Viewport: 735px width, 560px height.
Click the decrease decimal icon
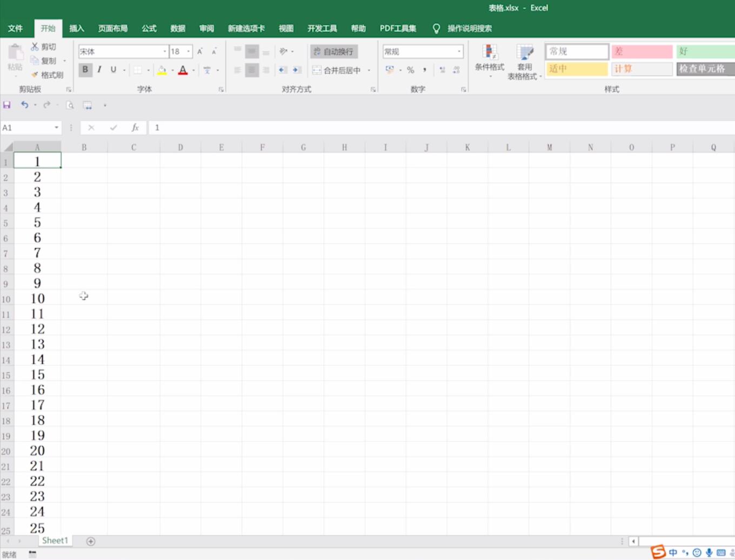pyautogui.click(x=457, y=70)
